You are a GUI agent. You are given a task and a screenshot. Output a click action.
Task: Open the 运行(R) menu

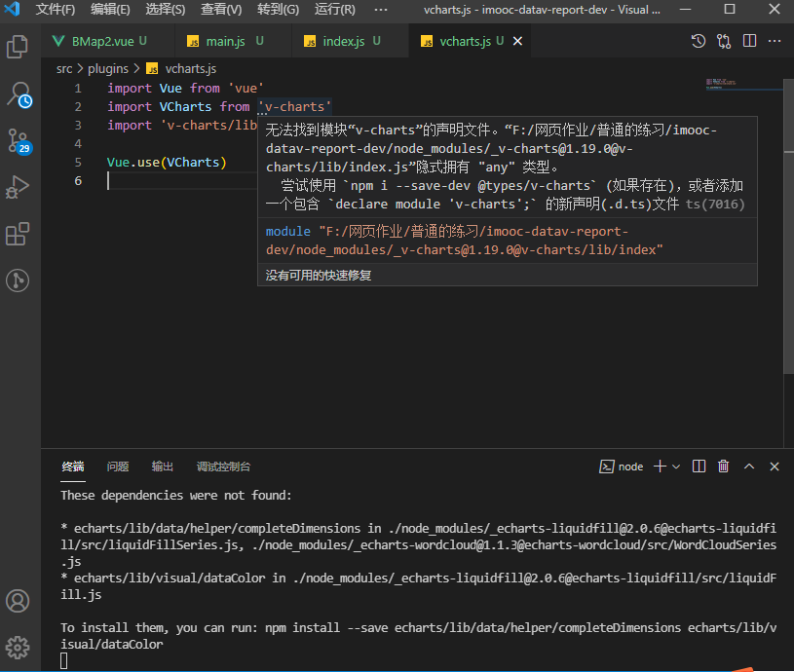335,9
